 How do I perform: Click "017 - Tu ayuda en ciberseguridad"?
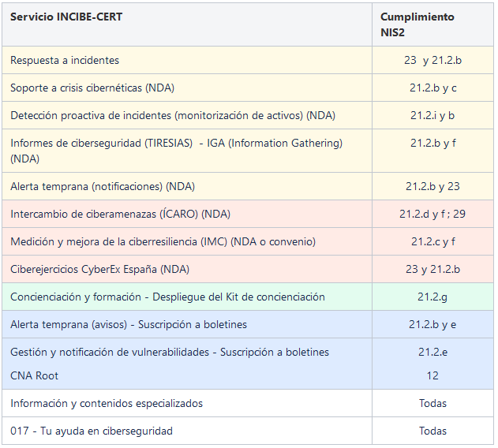click(92, 431)
